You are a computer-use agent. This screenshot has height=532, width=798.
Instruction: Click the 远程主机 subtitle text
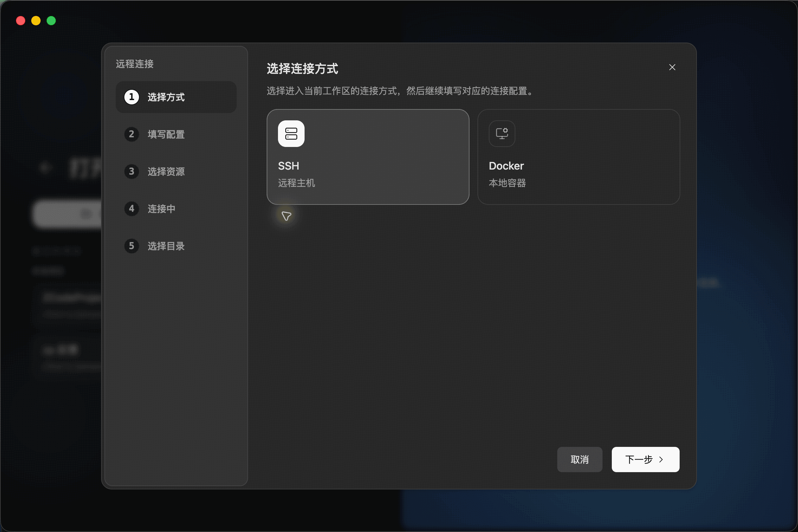tap(297, 183)
